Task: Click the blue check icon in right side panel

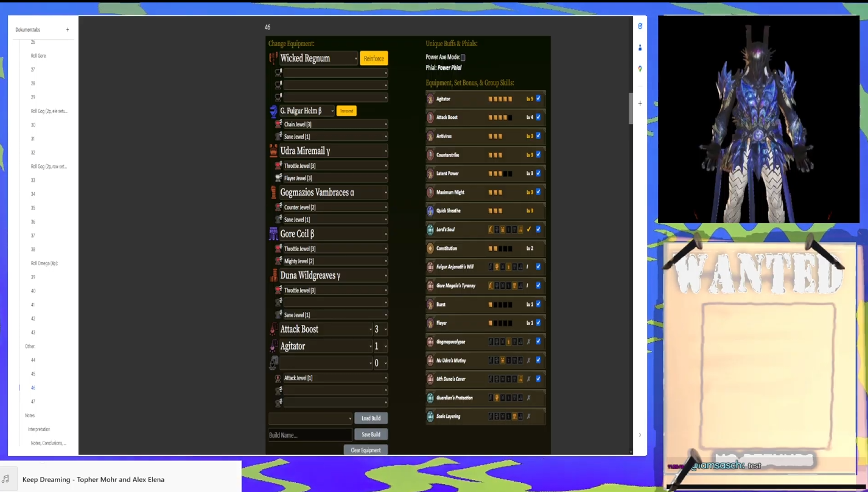Action: [x=640, y=26]
